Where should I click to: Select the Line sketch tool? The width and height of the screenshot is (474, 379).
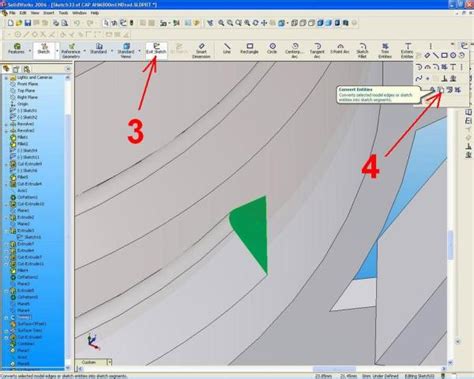227,49
